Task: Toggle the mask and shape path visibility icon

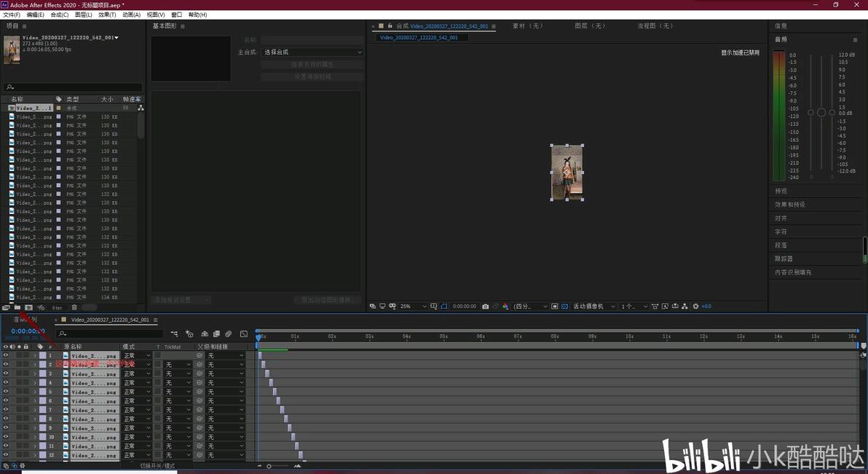Action: tap(444, 307)
